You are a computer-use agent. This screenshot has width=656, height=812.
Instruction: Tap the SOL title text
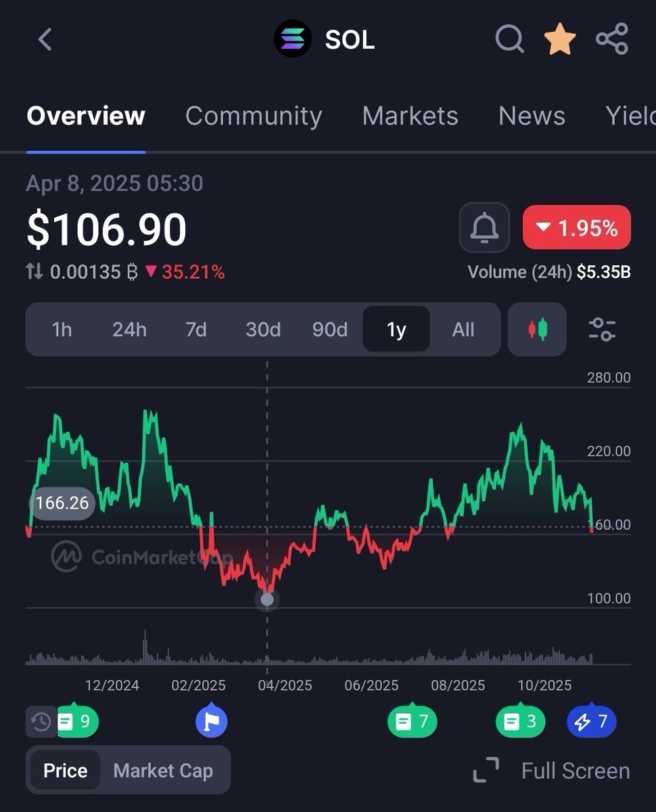[x=350, y=40]
